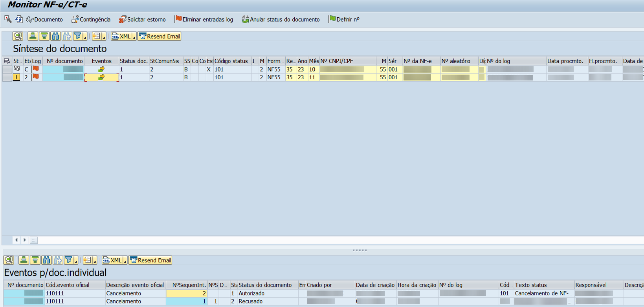The height and width of the screenshot is (307, 644).
Task: Click checkered flag status icon in first row
Action: [17, 69]
